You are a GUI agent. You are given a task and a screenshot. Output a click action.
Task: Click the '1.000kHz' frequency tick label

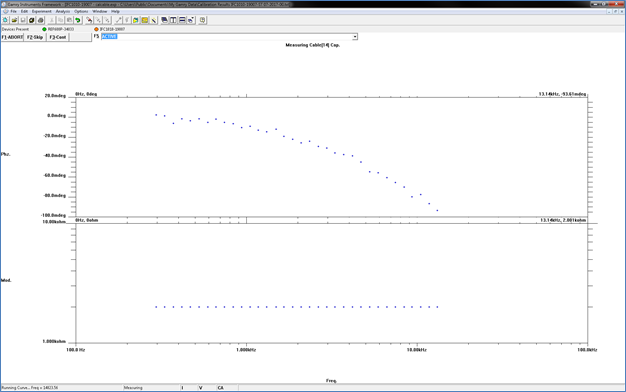246,350
